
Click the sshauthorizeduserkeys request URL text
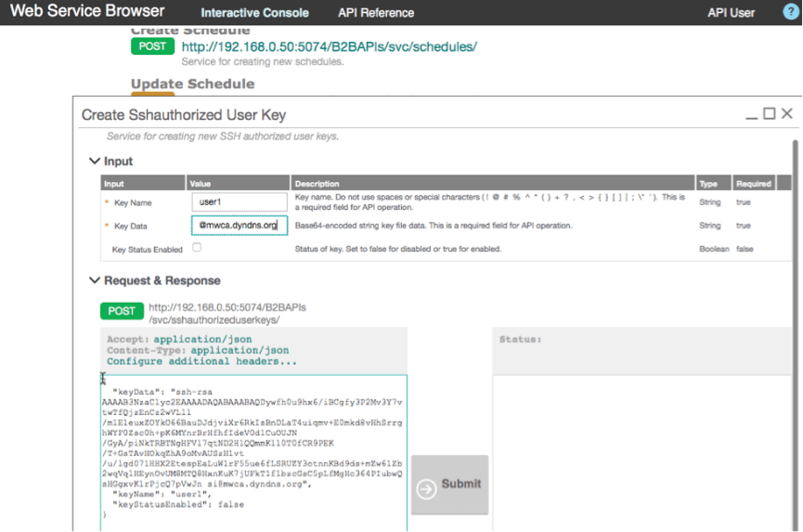[x=227, y=314]
